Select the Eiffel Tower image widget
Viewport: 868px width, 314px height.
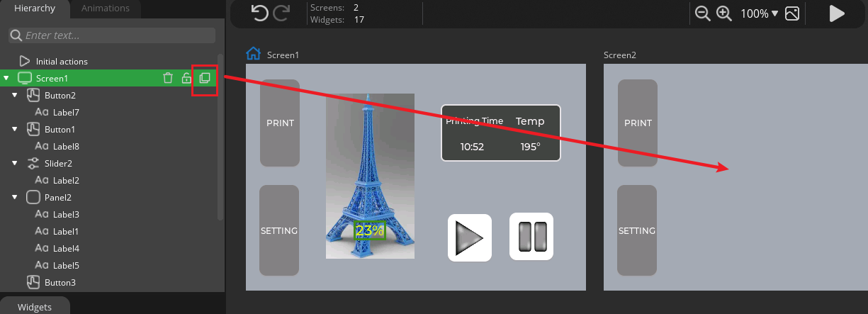coord(370,176)
